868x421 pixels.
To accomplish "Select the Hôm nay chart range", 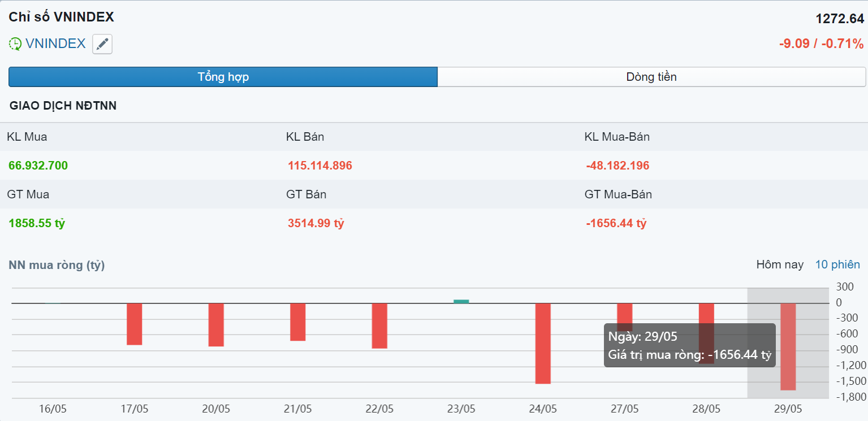I will (780, 264).
